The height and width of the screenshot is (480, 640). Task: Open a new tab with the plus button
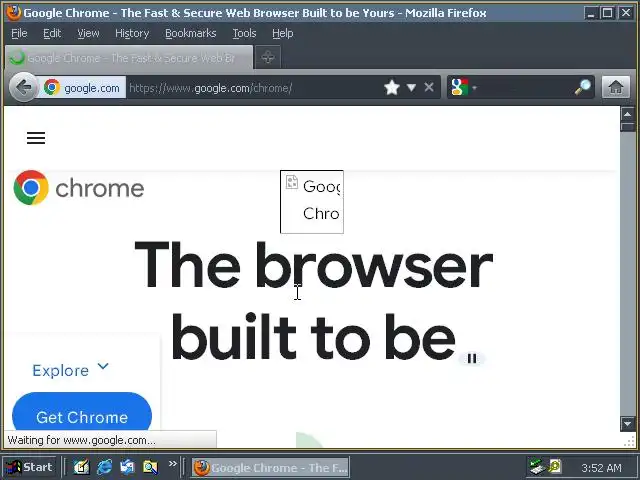click(x=267, y=57)
